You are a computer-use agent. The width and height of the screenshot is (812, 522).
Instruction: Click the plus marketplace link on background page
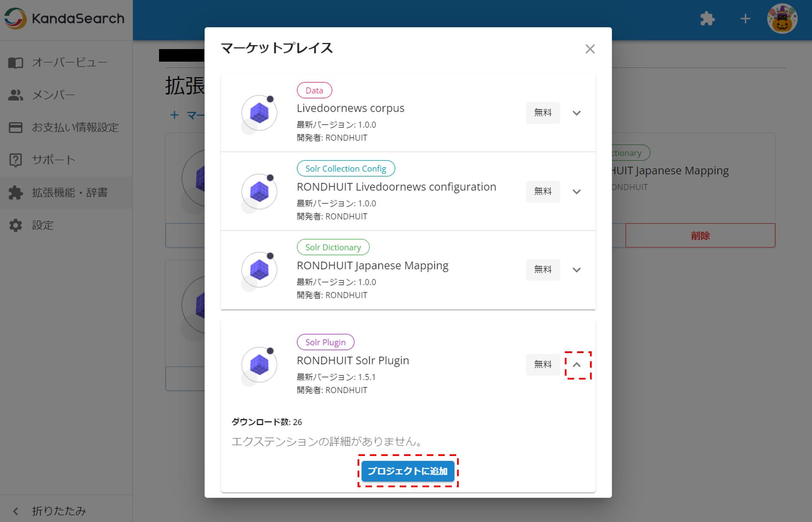187,115
